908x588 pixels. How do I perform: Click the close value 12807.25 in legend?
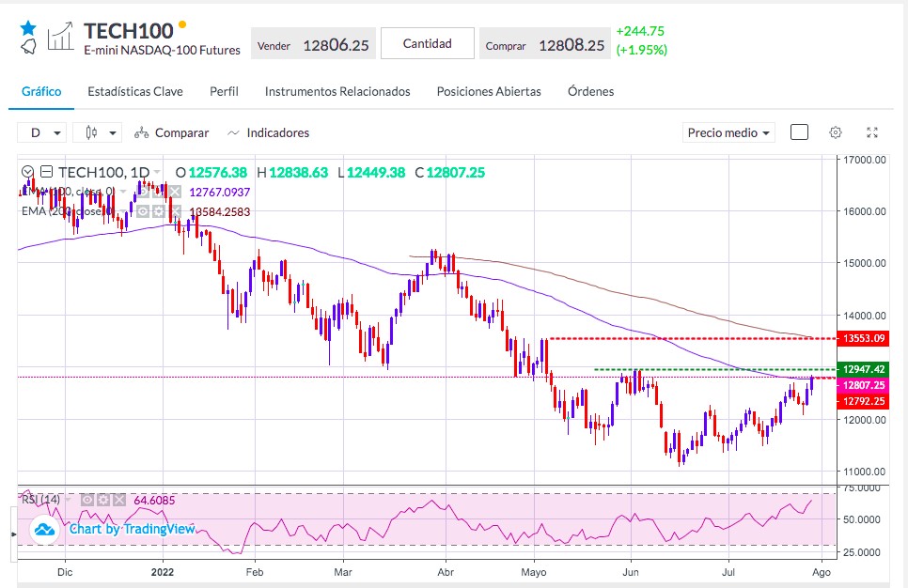tap(456, 173)
